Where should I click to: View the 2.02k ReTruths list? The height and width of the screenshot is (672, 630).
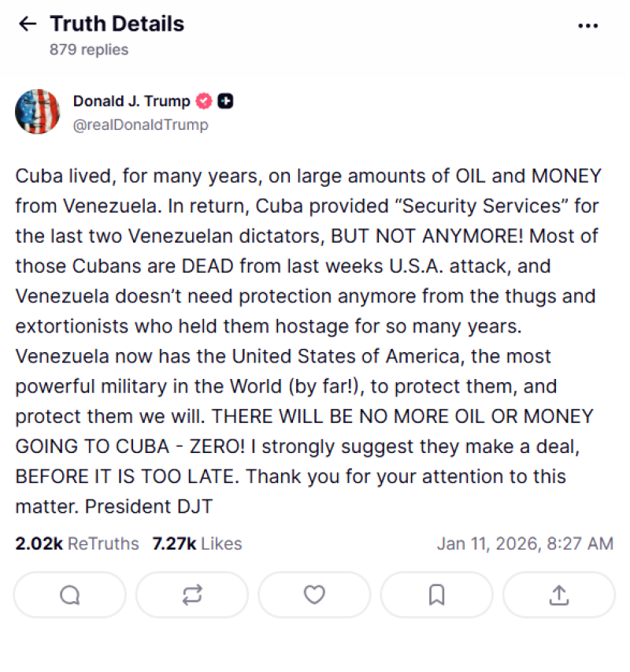pos(76,544)
